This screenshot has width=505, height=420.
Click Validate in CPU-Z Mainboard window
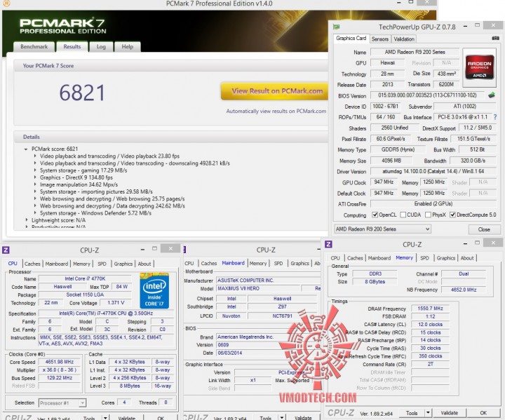[303, 418]
